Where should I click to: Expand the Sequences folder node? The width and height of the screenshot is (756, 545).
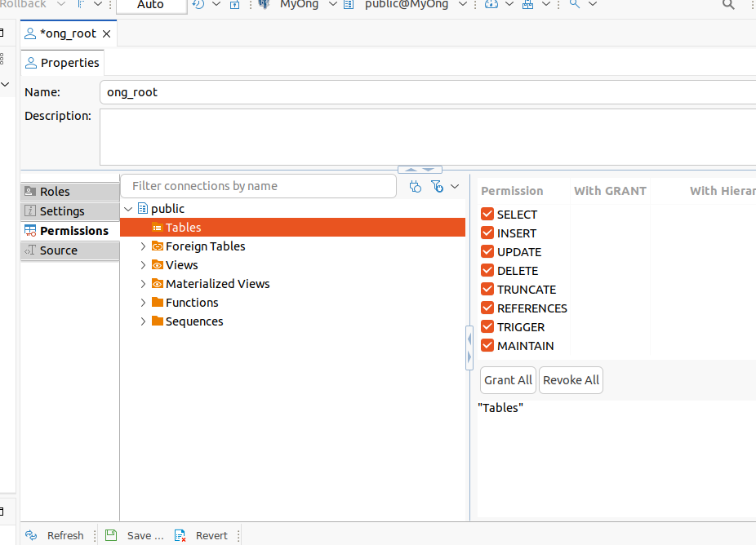[144, 321]
